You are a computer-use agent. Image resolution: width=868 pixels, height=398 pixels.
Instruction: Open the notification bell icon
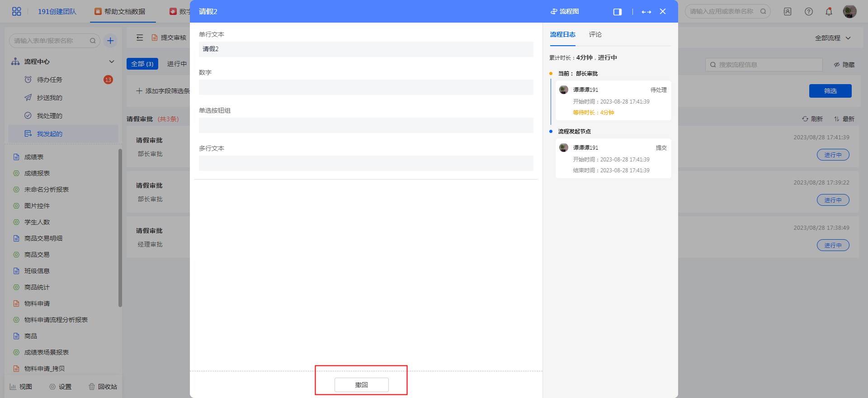coord(829,12)
